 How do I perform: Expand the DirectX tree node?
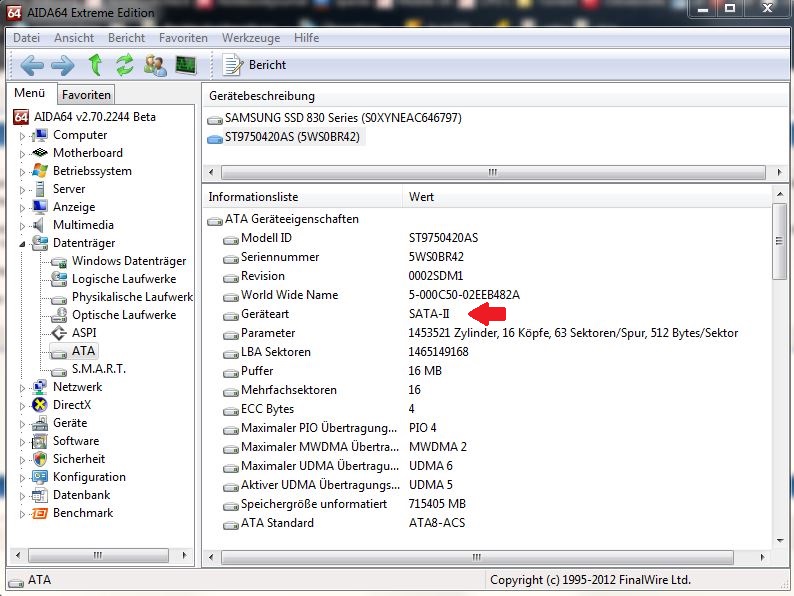(x=22, y=406)
